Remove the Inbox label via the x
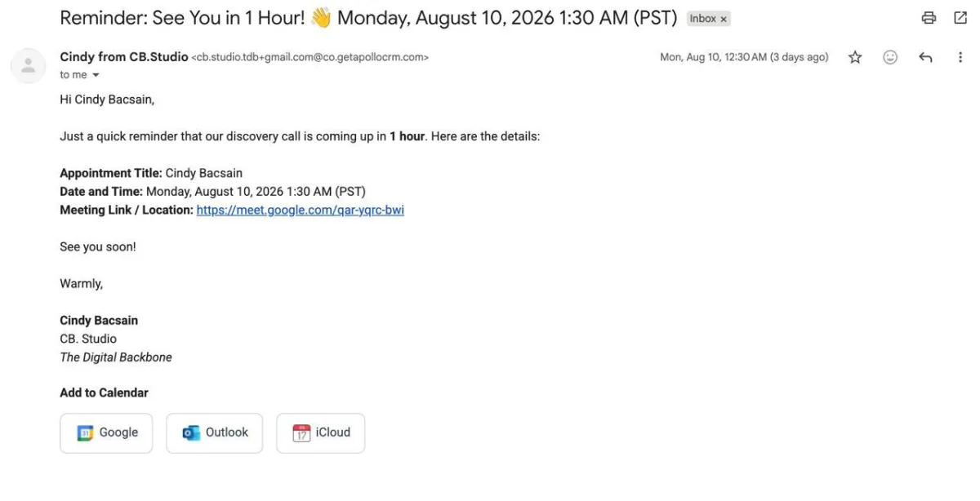Image resolution: width=980 pixels, height=501 pixels. [x=724, y=19]
